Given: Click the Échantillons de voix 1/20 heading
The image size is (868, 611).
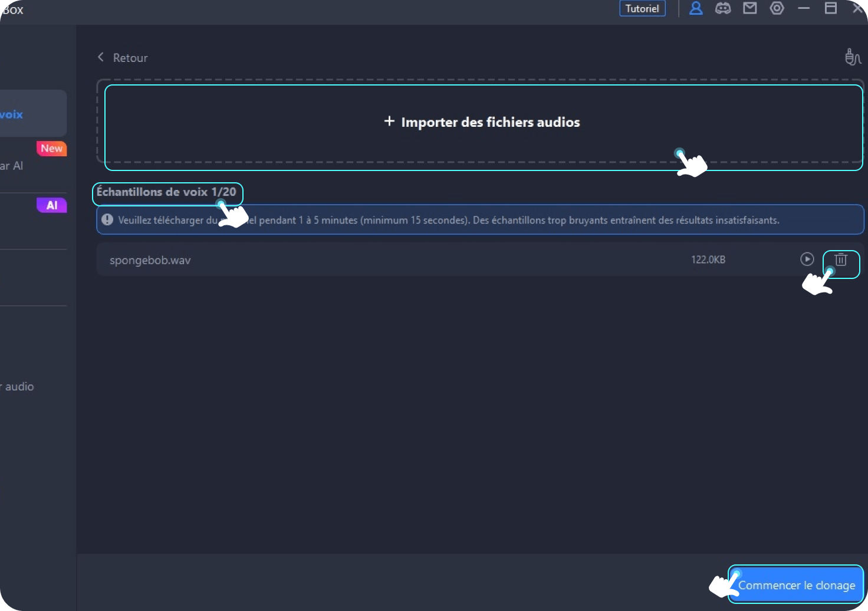Looking at the screenshot, I should coord(166,192).
